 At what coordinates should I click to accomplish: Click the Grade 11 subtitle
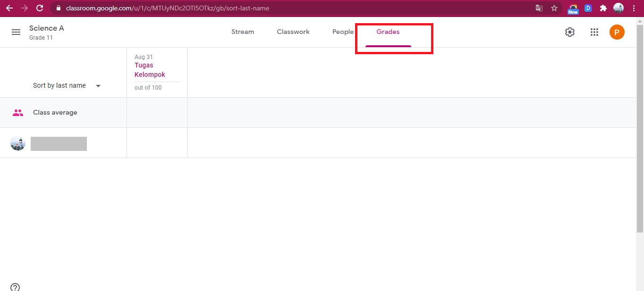coord(41,38)
